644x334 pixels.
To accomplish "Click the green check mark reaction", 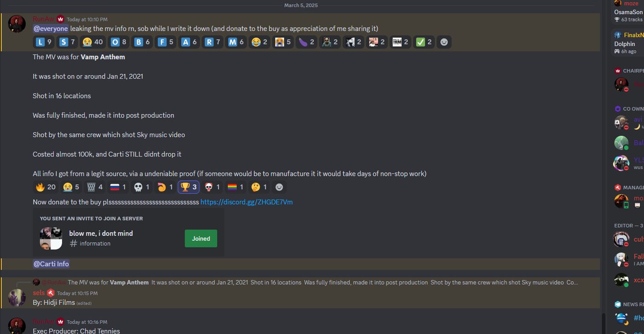I will pos(424,42).
